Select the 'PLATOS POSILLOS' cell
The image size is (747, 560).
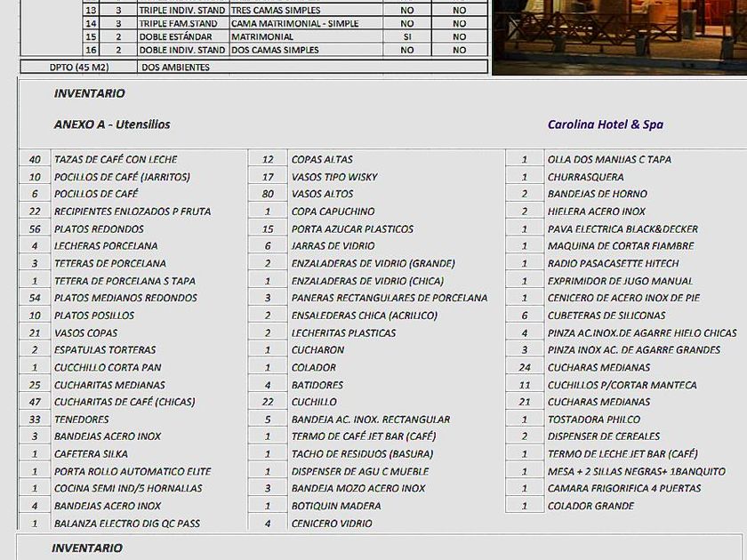[x=94, y=316]
